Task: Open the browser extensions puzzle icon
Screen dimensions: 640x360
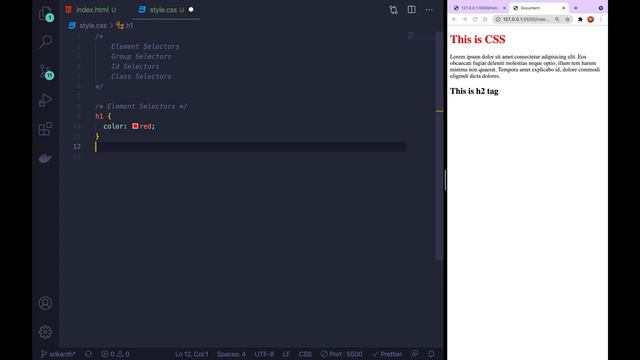Action: [580, 19]
